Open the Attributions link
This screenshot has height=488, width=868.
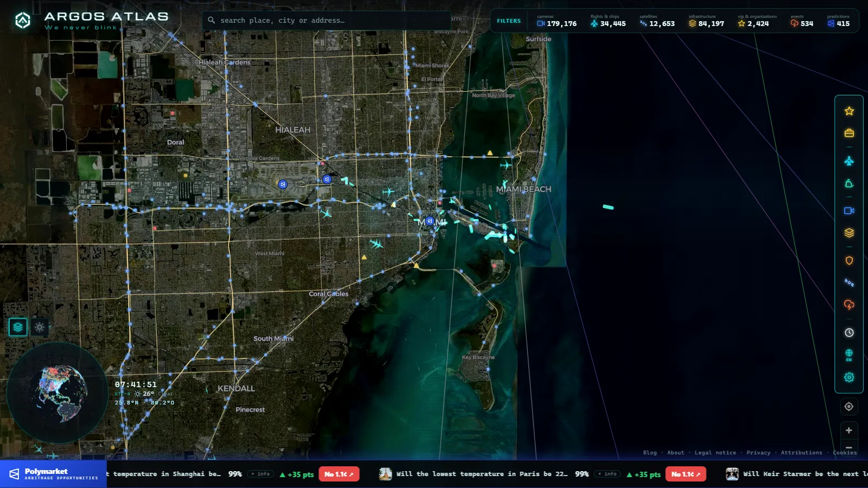click(801, 453)
